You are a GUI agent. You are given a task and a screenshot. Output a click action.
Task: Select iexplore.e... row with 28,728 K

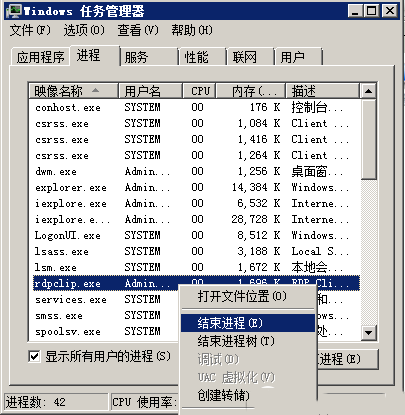[196, 219]
